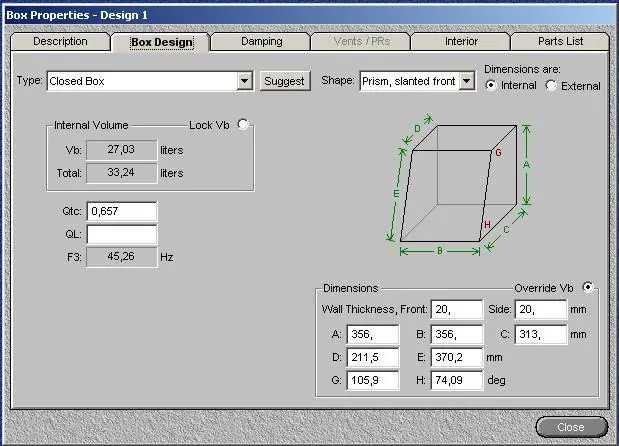
Task: Click the Close button
Action: [x=571, y=427]
